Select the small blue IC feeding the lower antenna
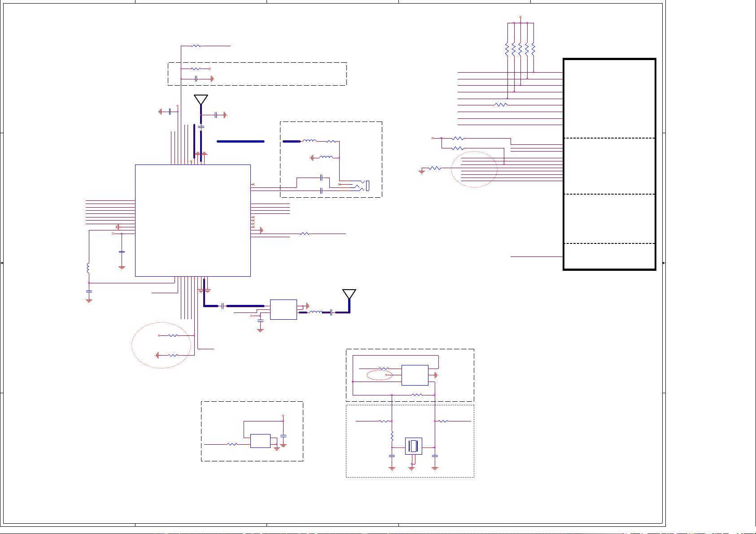 283,309
